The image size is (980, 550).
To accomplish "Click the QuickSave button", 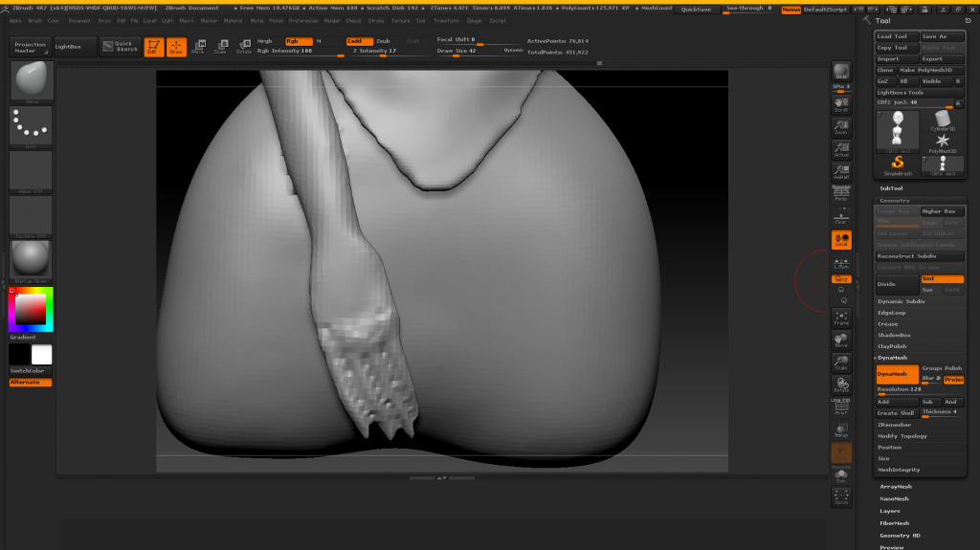I will click(696, 10).
